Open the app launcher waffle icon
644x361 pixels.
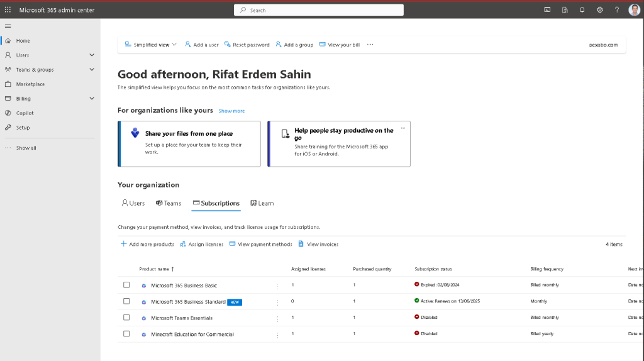click(8, 10)
